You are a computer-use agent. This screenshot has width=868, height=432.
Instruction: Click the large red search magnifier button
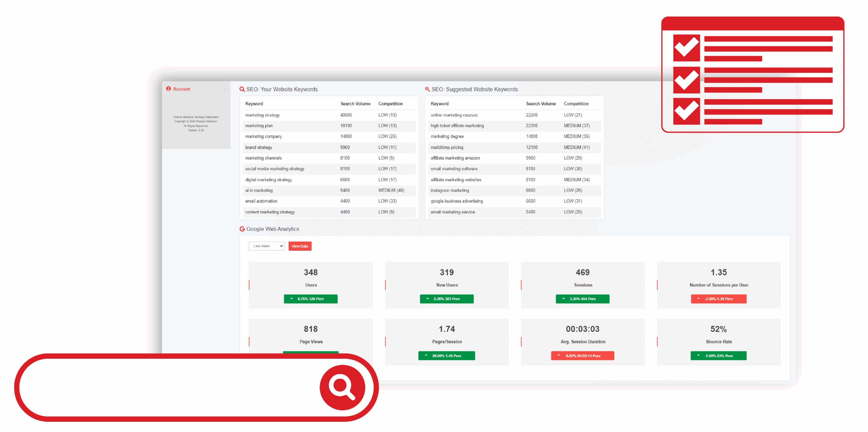(x=342, y=387)
